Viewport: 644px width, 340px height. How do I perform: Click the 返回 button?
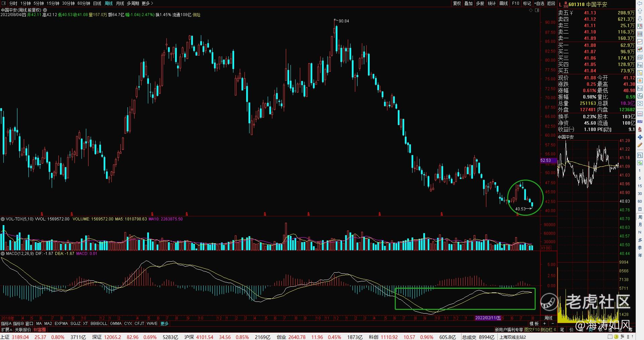(x=551, y=3)
